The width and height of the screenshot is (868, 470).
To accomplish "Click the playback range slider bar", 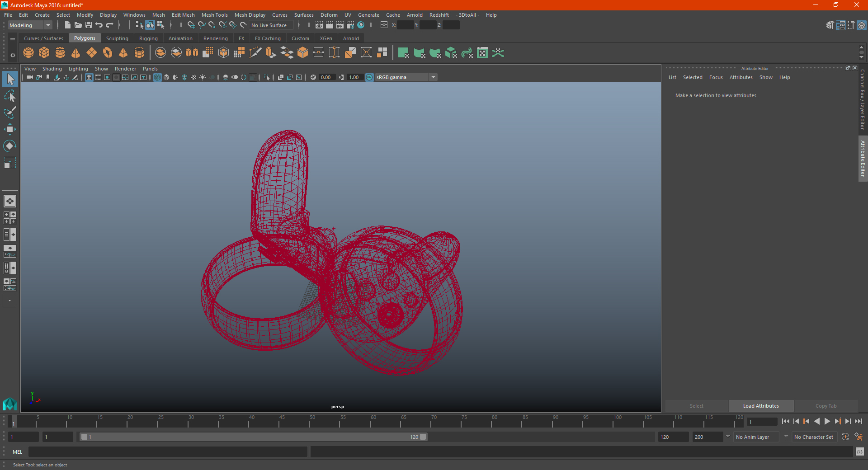I will (253, 437).
